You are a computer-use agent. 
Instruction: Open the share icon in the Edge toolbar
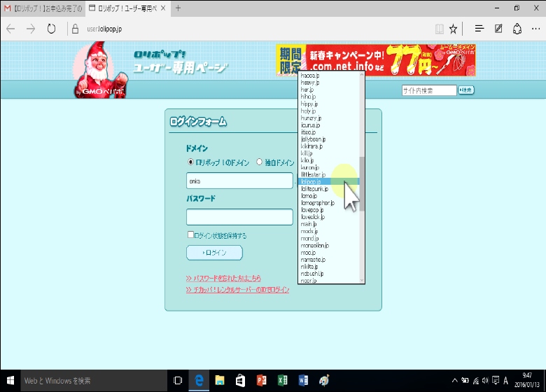517,29
